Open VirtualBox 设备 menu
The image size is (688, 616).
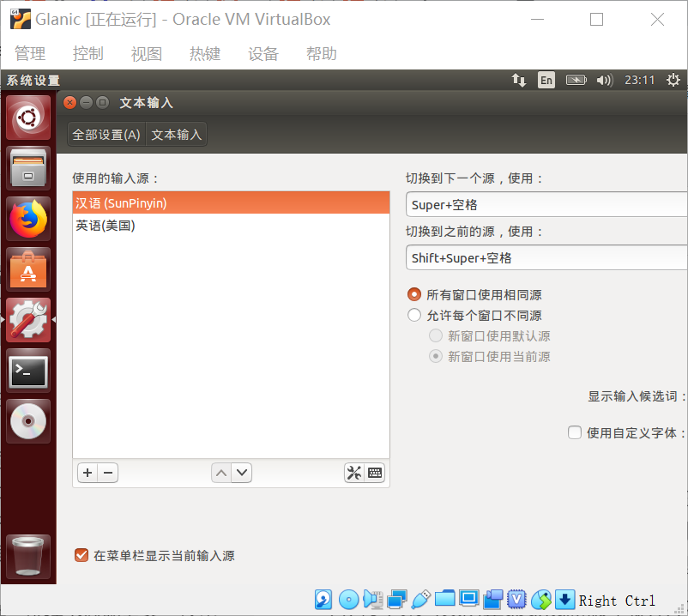click(x=263, y=53)
